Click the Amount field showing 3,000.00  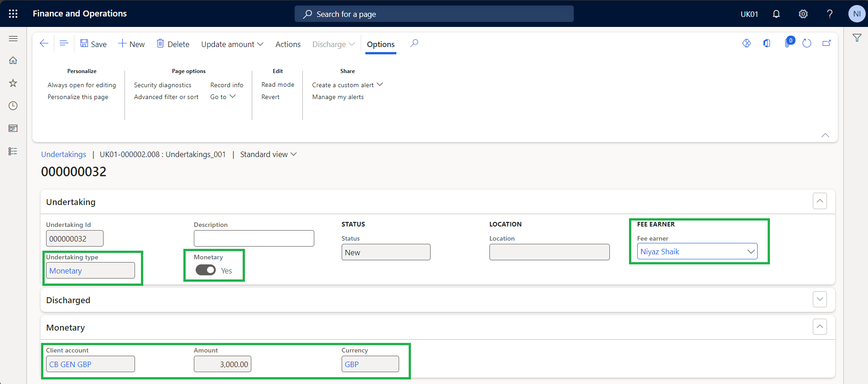coord(223,364)
